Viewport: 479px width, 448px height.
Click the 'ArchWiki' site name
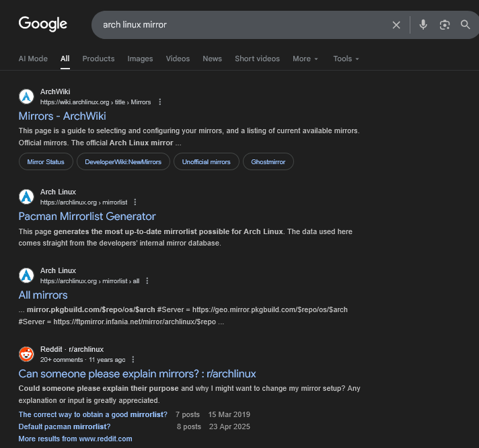55,91
